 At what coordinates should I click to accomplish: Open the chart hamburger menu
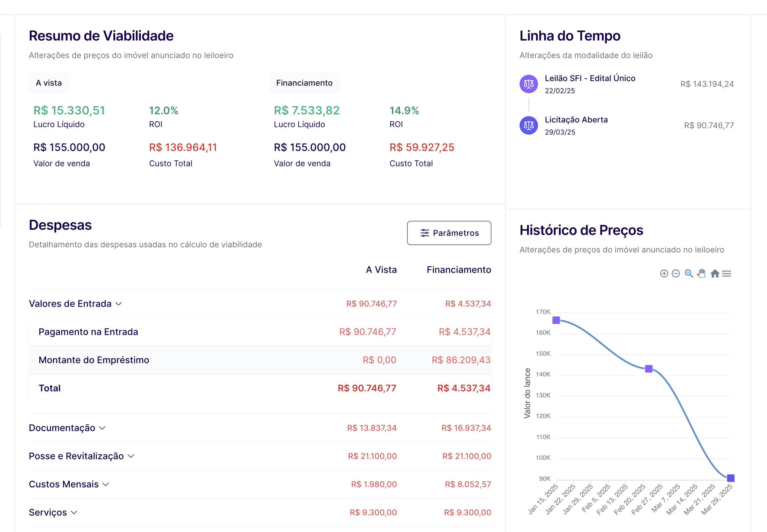(x=727, y=274)
